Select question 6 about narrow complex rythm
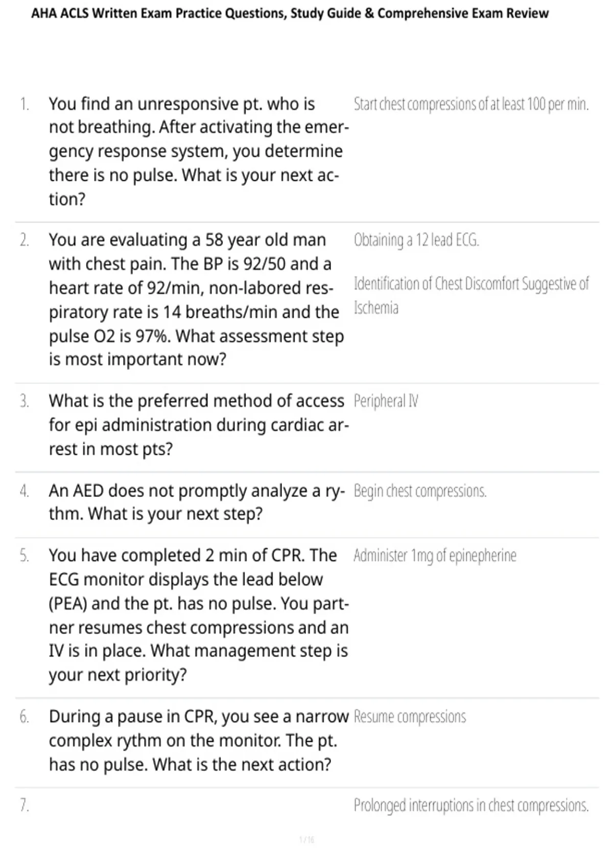Viewport: 613px width, 868px height. tap(199, 740)
